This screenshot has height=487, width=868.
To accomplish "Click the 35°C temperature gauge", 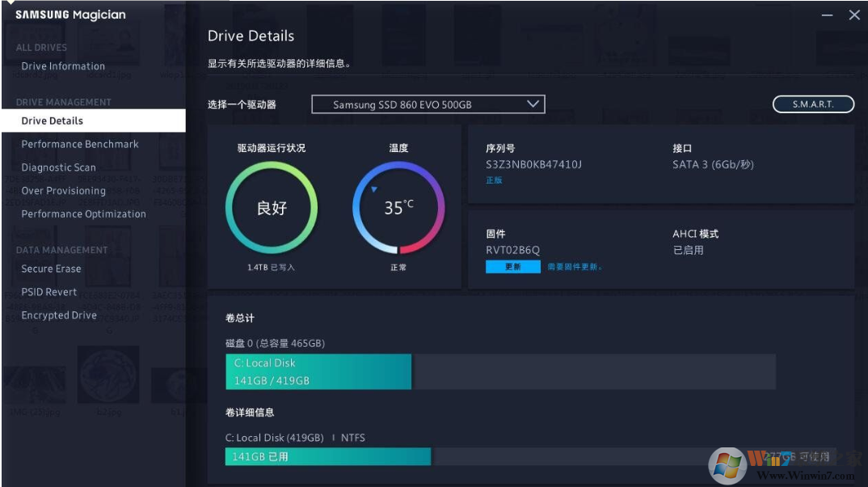I will (x=398, y=208).
